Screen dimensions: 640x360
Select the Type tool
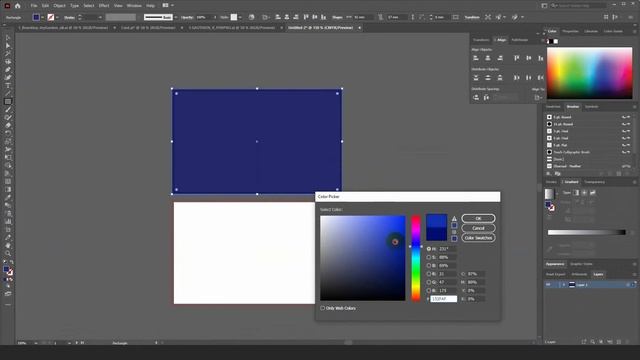[8, 86]
